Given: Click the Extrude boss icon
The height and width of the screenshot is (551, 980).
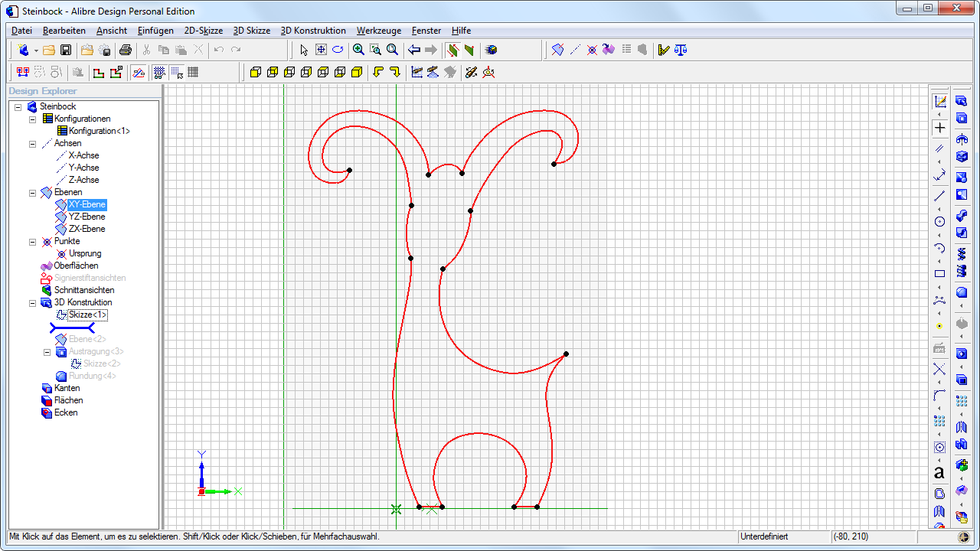Looking at the screenshot, I should [962, 100].
